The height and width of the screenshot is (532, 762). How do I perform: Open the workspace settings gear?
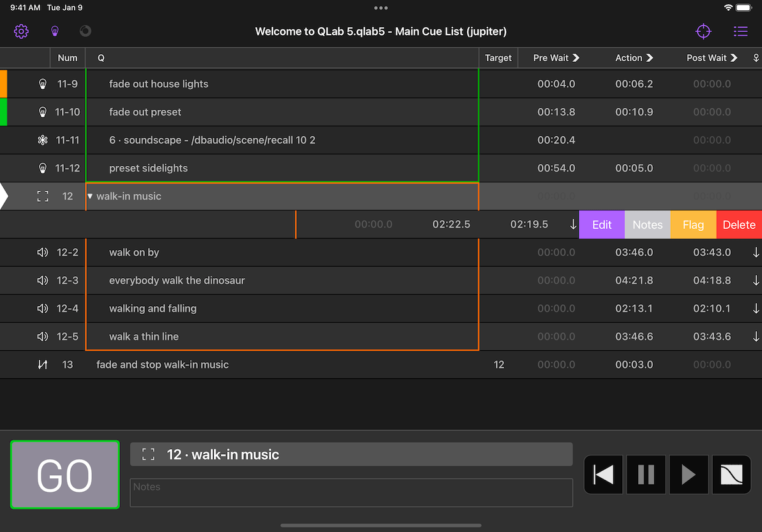point(21,31)
